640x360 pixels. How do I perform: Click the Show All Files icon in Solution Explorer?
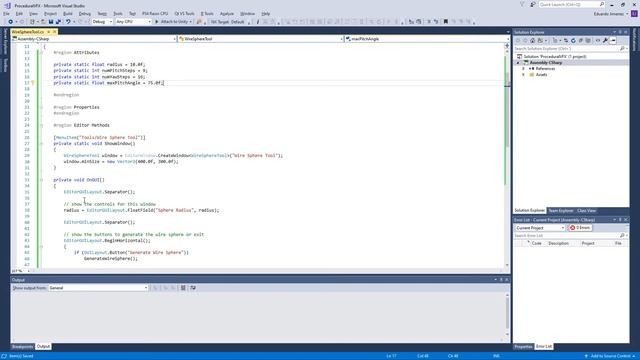tap(588, 40)
